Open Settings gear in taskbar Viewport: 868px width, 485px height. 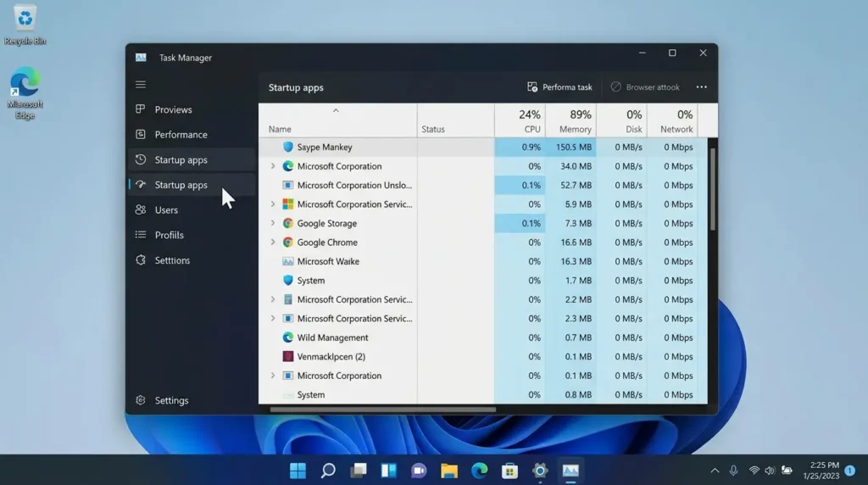coord(540,471)
